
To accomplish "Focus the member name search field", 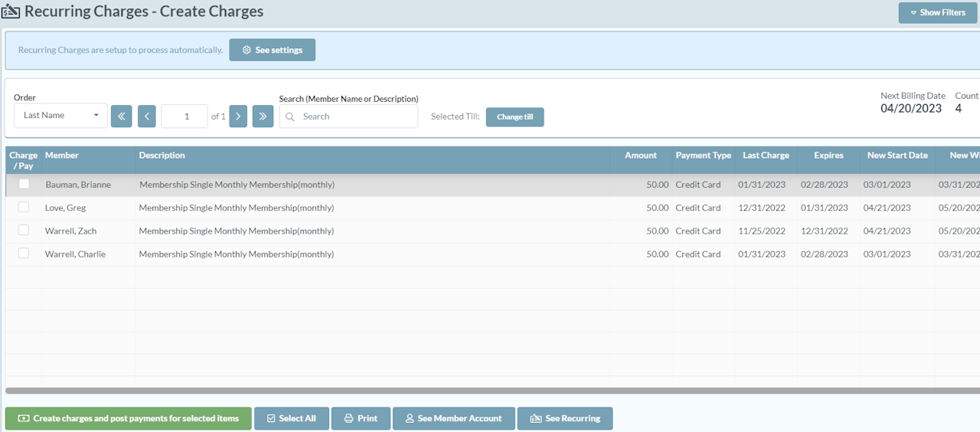I will point(356,116).
